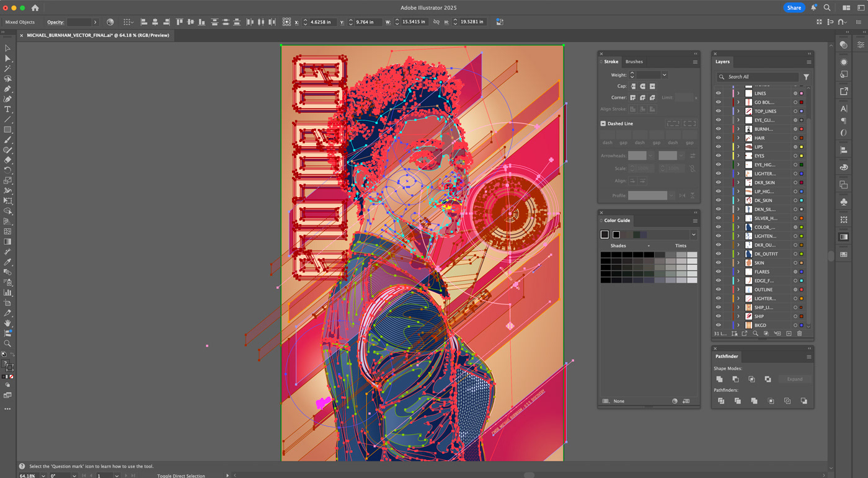Select Bevel Join corner option
Image resolution: width=868 pixels, height=478 pixels.
coord(652,97)
